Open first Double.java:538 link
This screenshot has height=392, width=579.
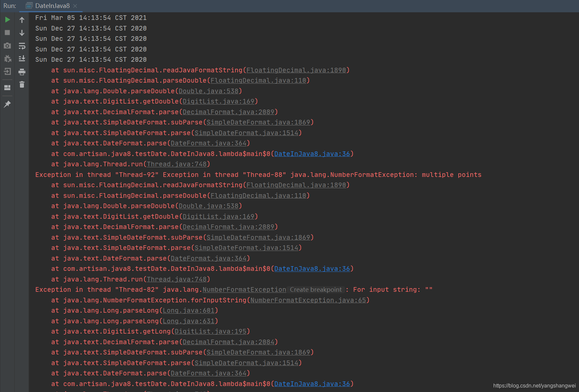click(208, 91)
